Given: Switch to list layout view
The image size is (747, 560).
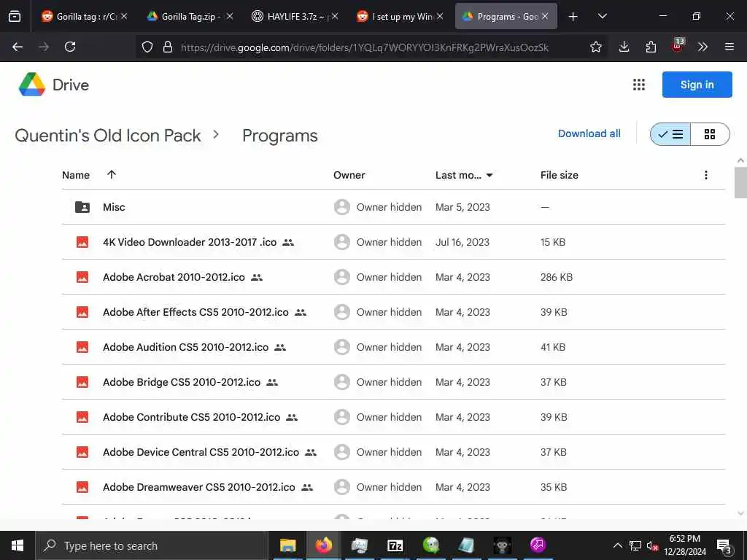Looking at the screenshot, I should coord(670,134).
